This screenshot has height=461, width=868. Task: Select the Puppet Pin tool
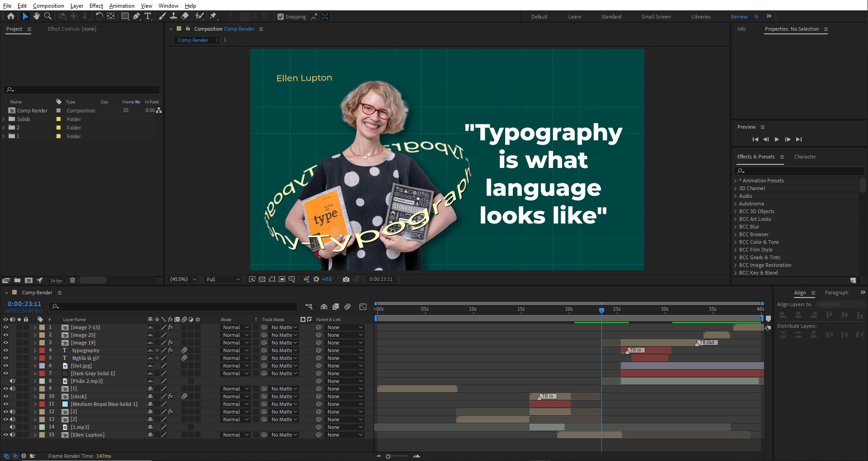click(213, 16)
